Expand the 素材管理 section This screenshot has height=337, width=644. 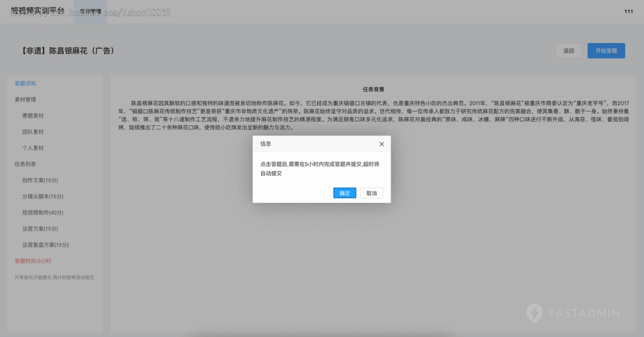click(25, 99)
